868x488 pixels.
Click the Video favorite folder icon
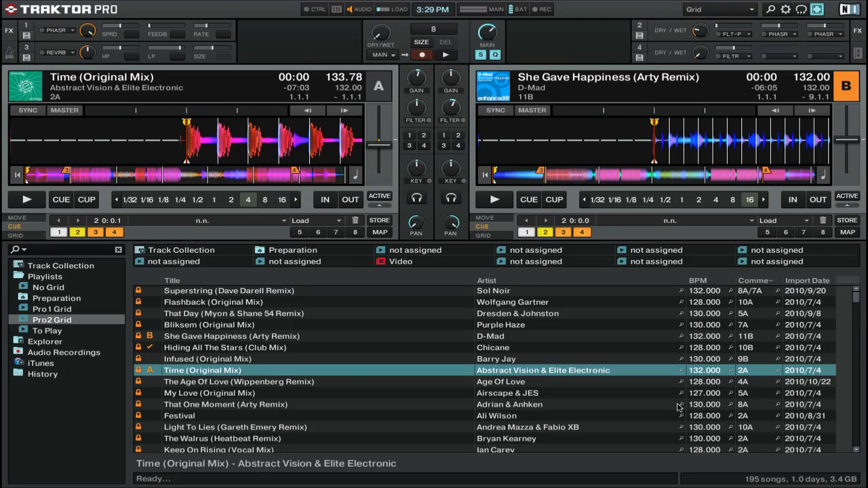coord(380,262)
